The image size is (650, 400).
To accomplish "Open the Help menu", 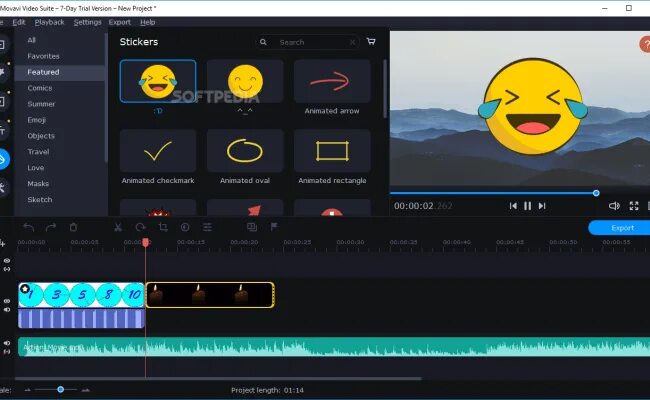I will pyautogui.click(x=148, y=22).
